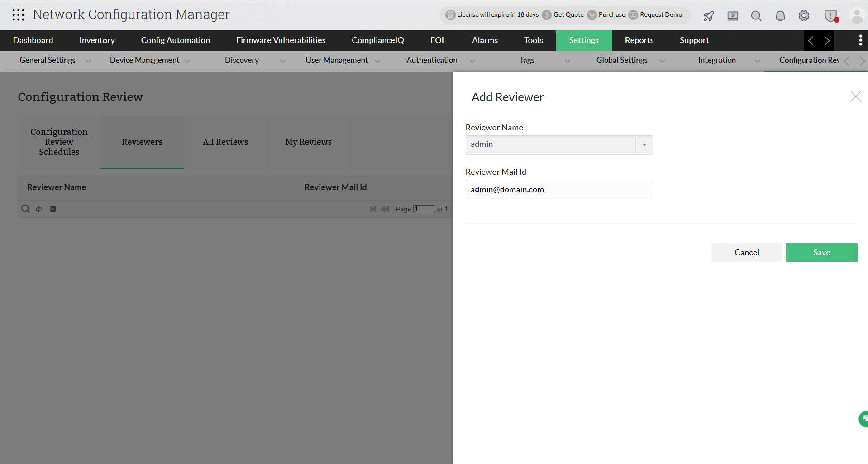The height and width of the screenshot is (464, 868).
Task: Click the page number input box
Action: 424,209
